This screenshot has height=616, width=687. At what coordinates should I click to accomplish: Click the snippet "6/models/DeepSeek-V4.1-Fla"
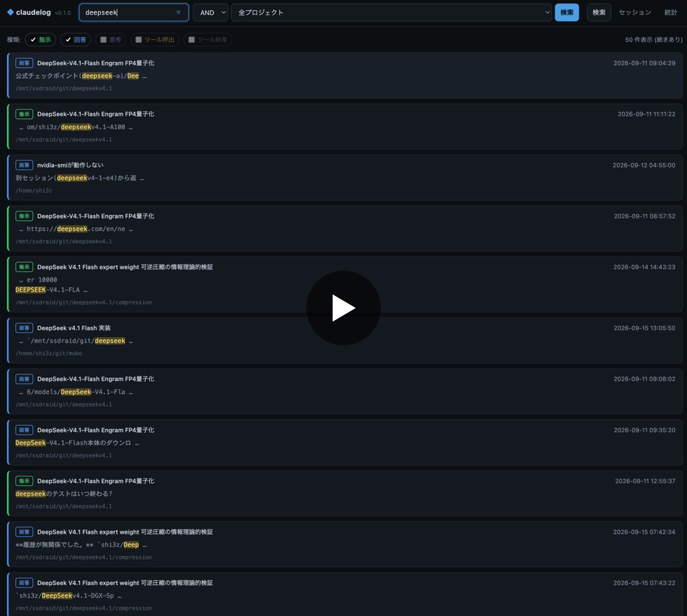coord(76,392)
